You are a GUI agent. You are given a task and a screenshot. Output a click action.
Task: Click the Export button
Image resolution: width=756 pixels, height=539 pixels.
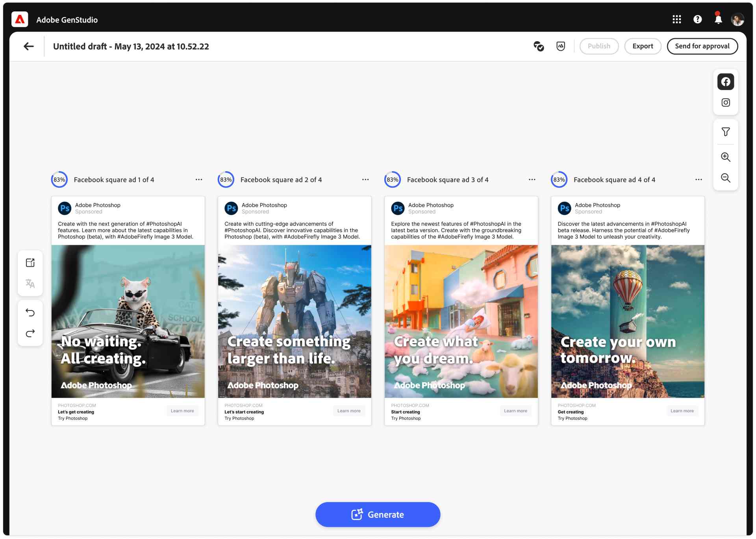[643, 46]
